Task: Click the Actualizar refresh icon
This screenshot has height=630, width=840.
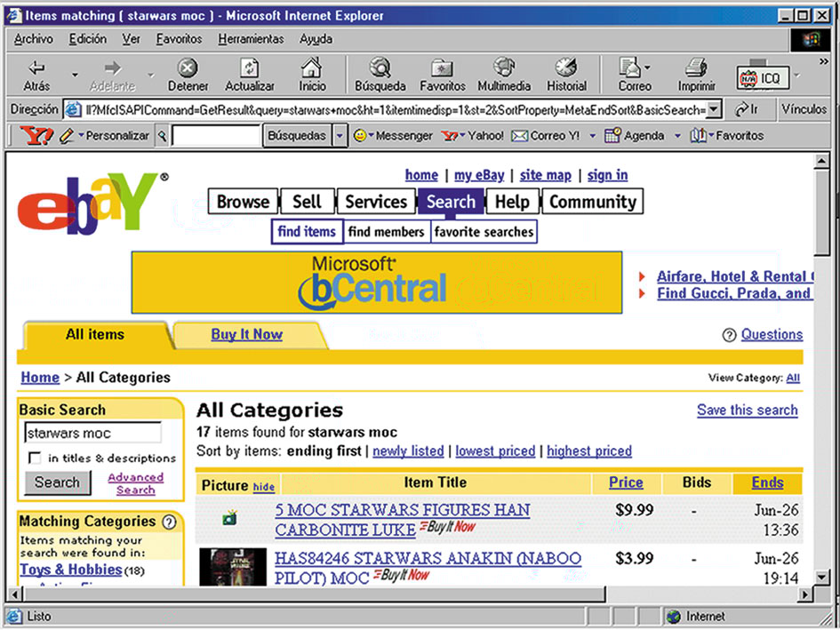Action: (250, 68)
